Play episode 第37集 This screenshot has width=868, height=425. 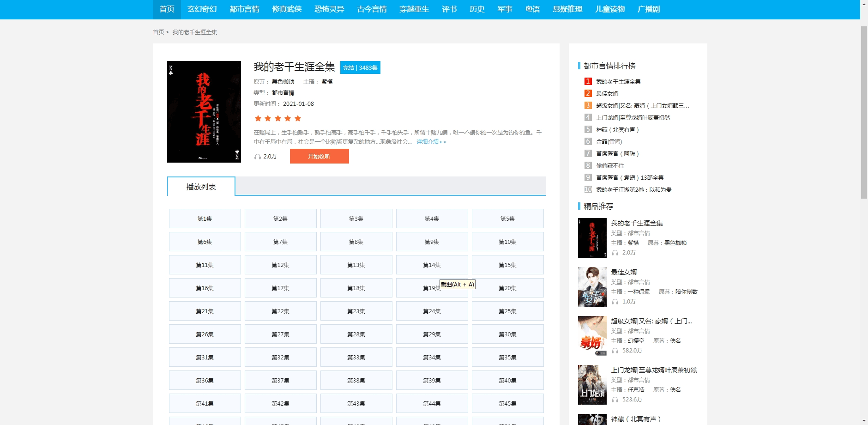point(280,380)
